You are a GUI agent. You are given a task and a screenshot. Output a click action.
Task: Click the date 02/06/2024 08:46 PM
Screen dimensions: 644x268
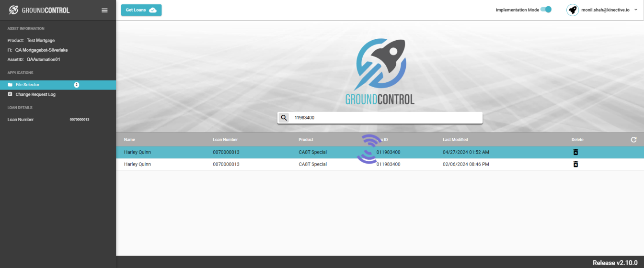[466, 164]
